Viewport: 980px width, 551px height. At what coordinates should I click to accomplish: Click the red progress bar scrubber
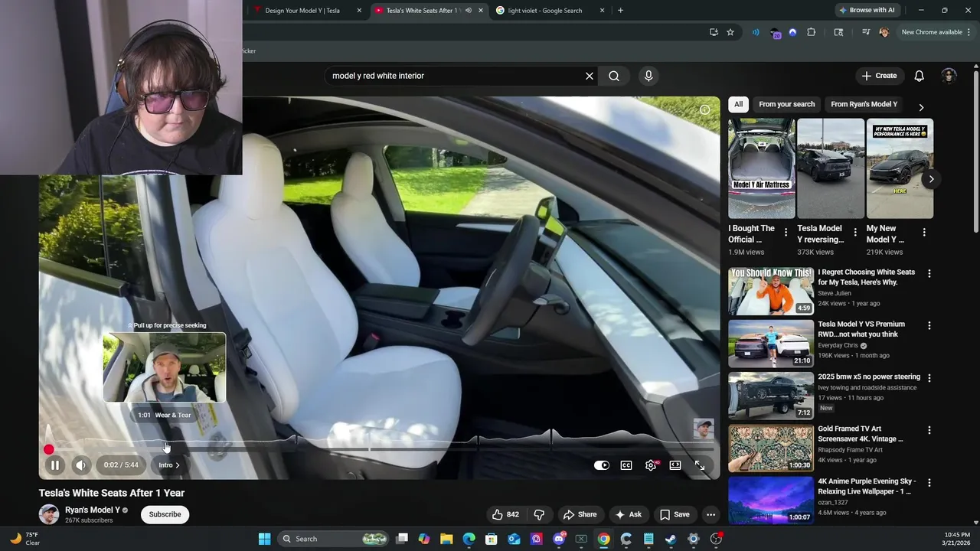tap(49, 449)
